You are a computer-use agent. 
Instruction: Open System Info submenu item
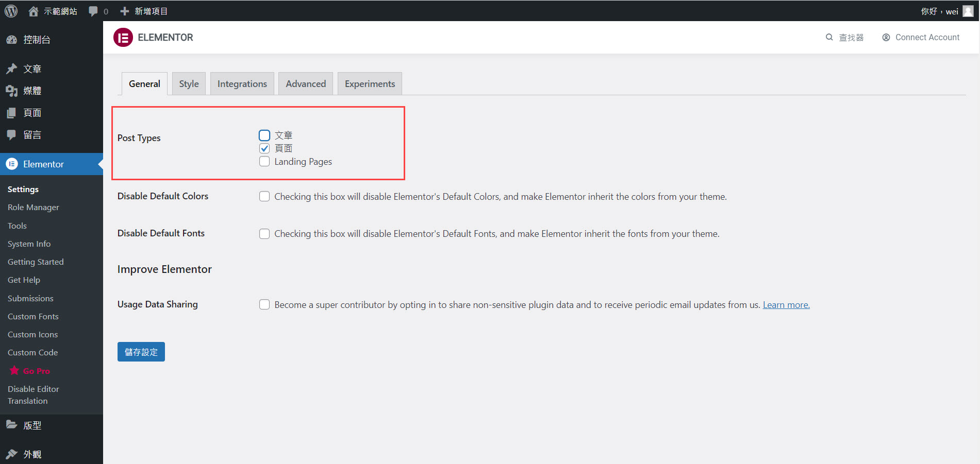29,244
